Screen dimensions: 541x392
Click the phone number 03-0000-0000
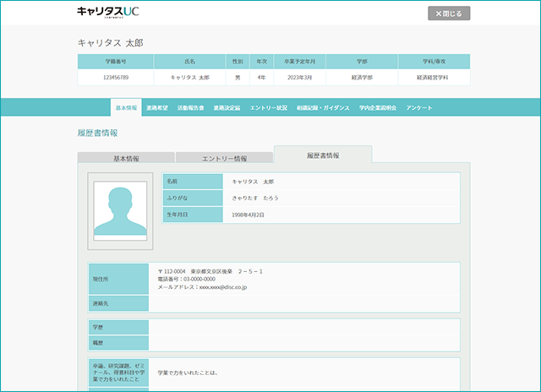(199, 280)
